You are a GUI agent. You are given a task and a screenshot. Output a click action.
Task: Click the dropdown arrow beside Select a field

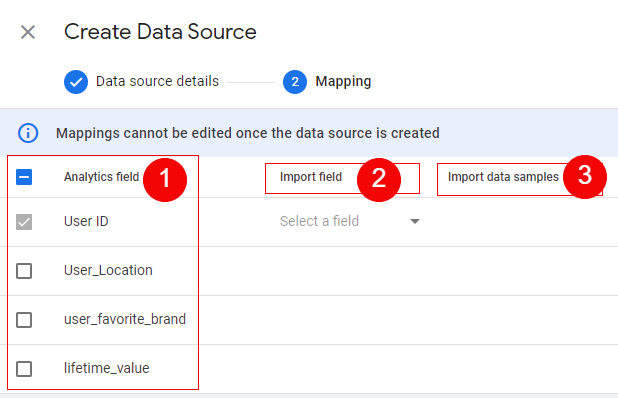pos(415,221)
